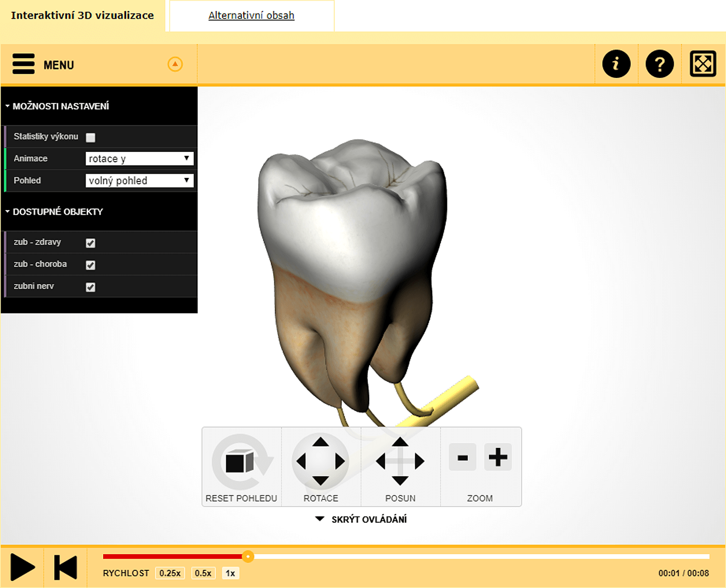Enable the Statistiky výkonu checkbox
Screen dimensions: 726x588
tap(91, 137)
